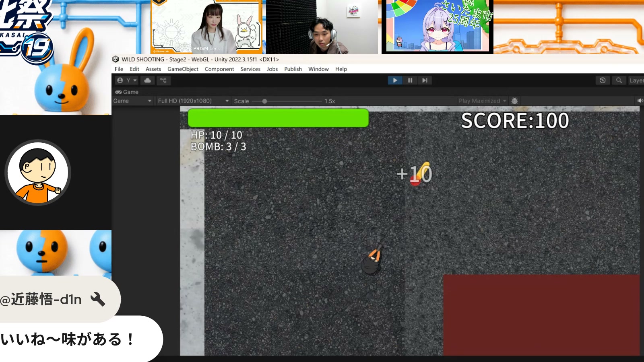Image resolution: width=644 pixels, height=362 pixels.
Task: Click the +10 score popup
Action: tap(415, 174)
